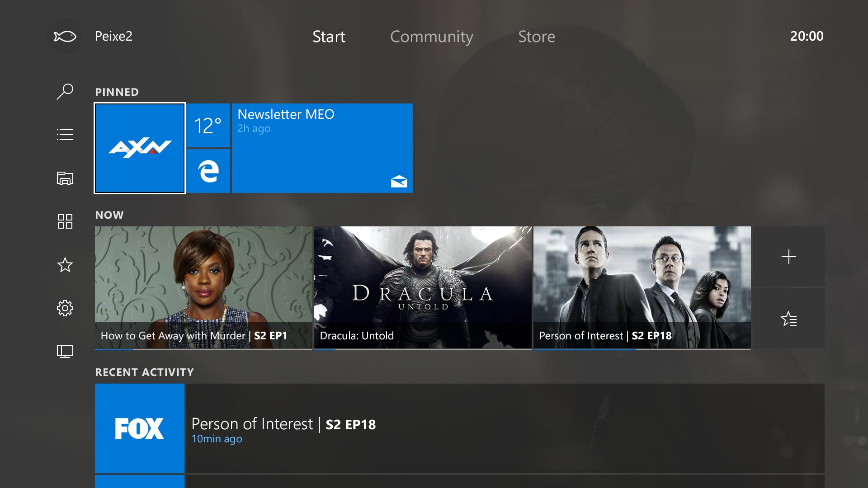This screenshot has width=868, height=488.
Task: Select the favorites star icon
Action: pos(65,265)
